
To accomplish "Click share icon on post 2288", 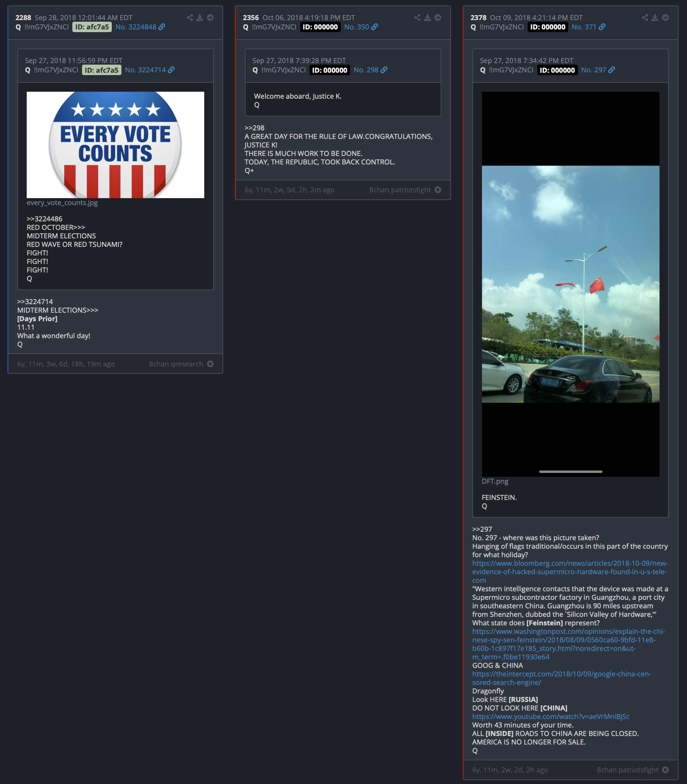I will click(190, 18).
